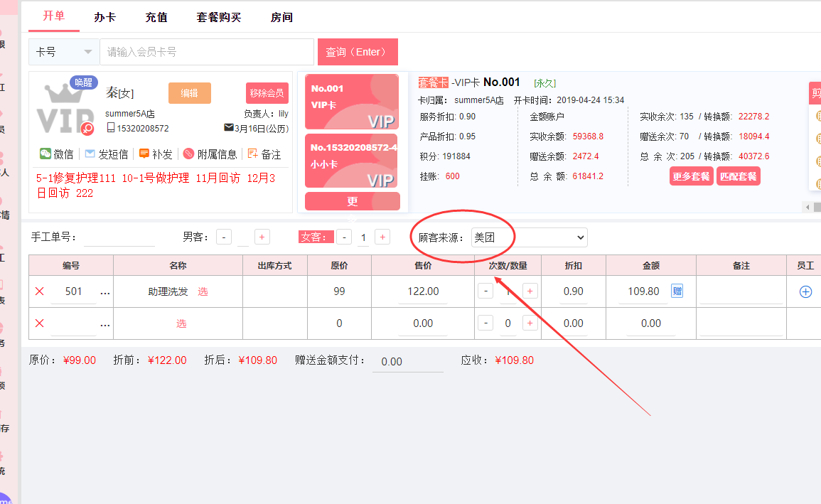Edit the 编号 field showing 501
The width and height of the screenshot is (821, 504).
pos(73,291)
